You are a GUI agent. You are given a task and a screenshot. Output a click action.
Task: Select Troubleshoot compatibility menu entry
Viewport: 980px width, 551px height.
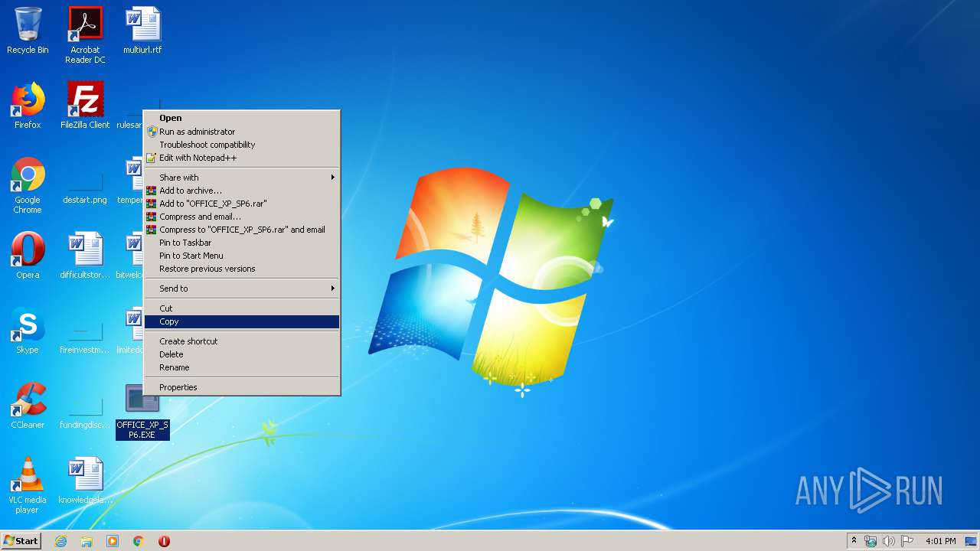(242, 145)
